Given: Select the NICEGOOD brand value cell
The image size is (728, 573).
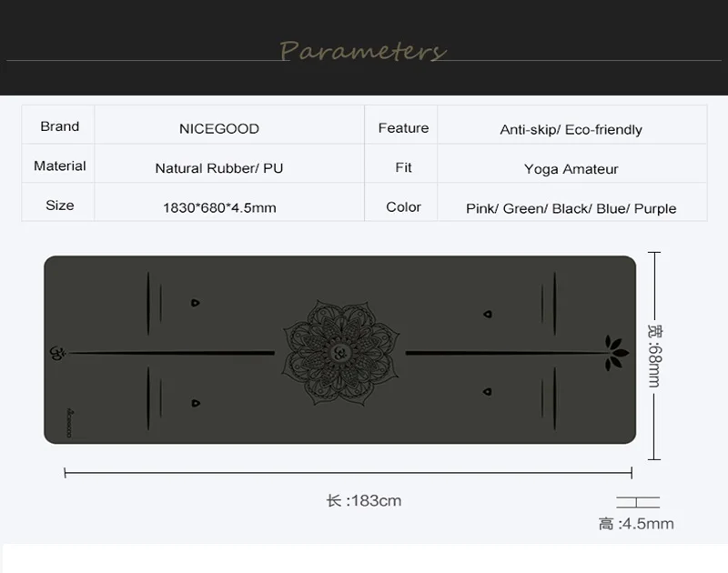Looking at the screenshot, I should click(x=219, y=128).
